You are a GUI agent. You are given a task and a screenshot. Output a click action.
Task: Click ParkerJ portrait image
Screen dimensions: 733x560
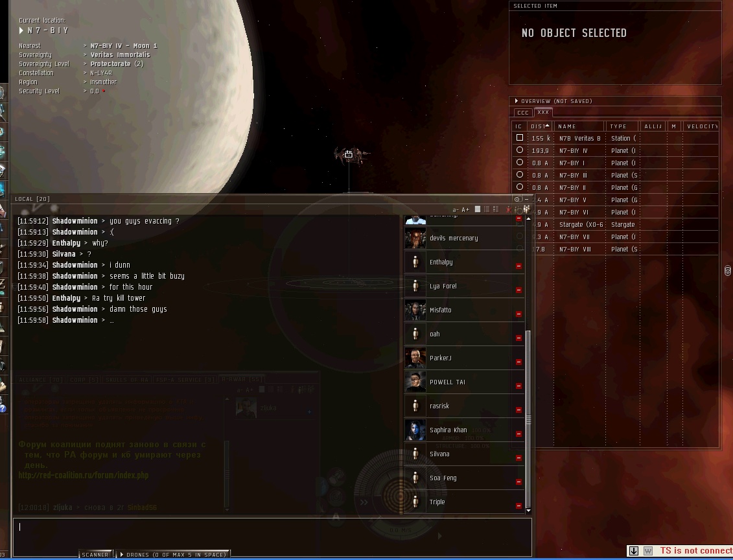pyautogui.click(x=415, y=358)
